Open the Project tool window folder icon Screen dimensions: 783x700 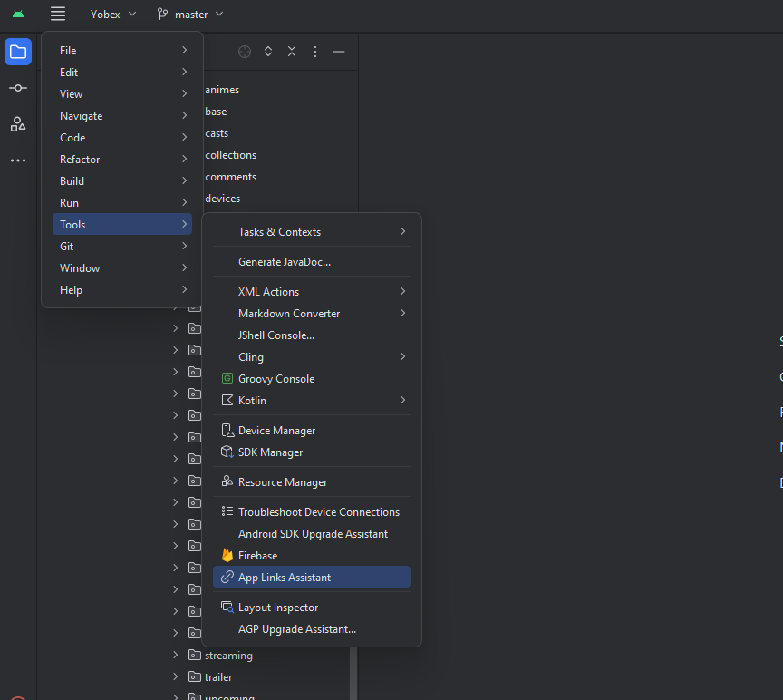click(18, 52)
